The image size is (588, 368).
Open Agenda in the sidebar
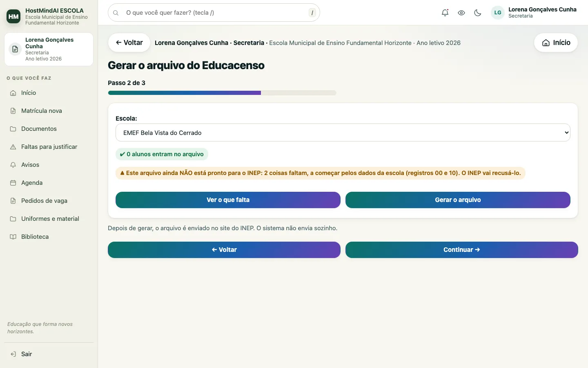coord(49,183)
